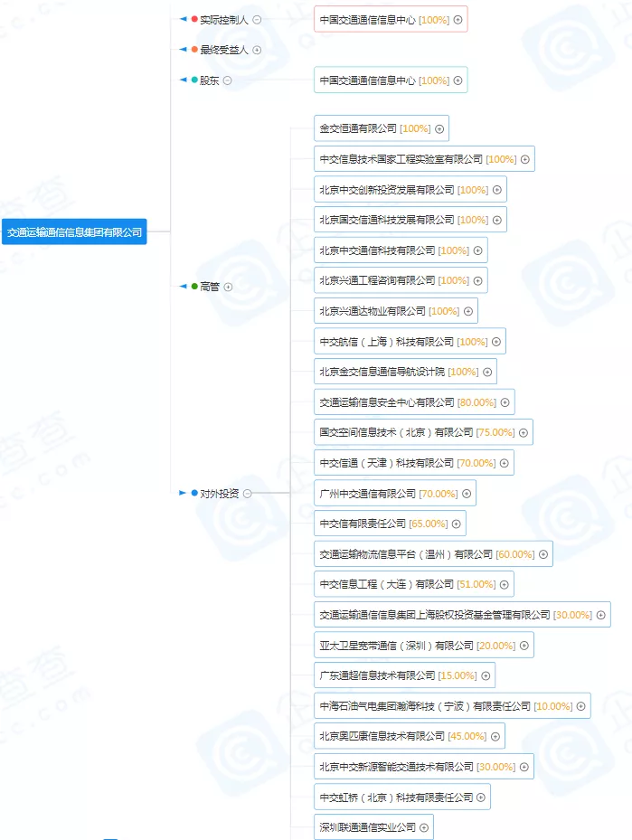Open 深圳联通通信实业公司 link

click(367, 827)
